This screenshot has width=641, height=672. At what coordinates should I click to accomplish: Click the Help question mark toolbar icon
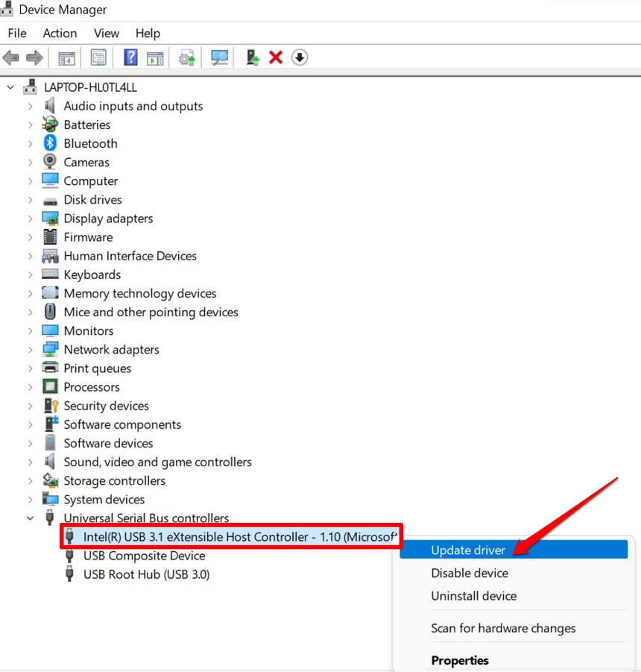click(x=130, y=57)
